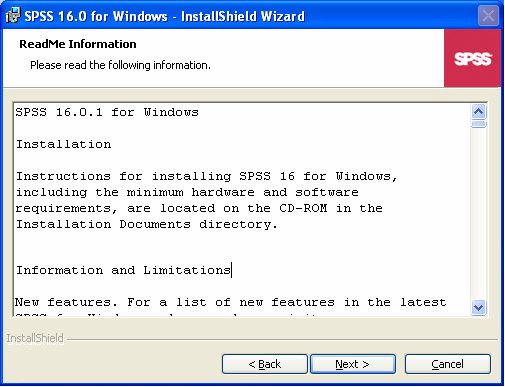Cancel the SPSS installation wizard

click(x=448, y=364)
